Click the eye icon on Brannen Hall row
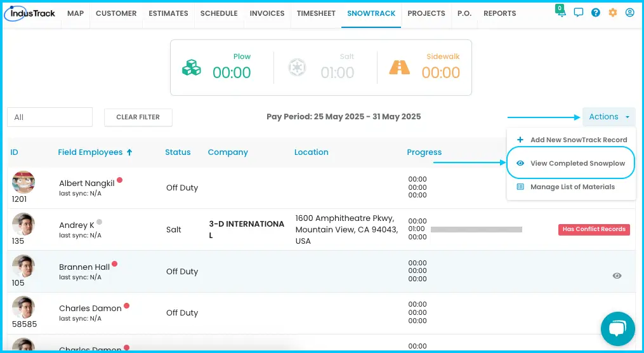The height and width of the screenshot is (353, 644). click(x=617, y=276)
